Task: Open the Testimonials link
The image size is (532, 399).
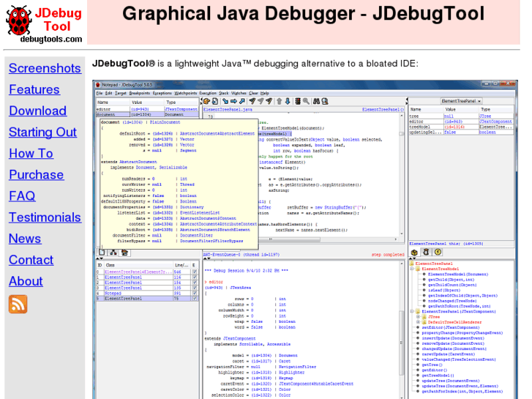Action: coord(45,217)
